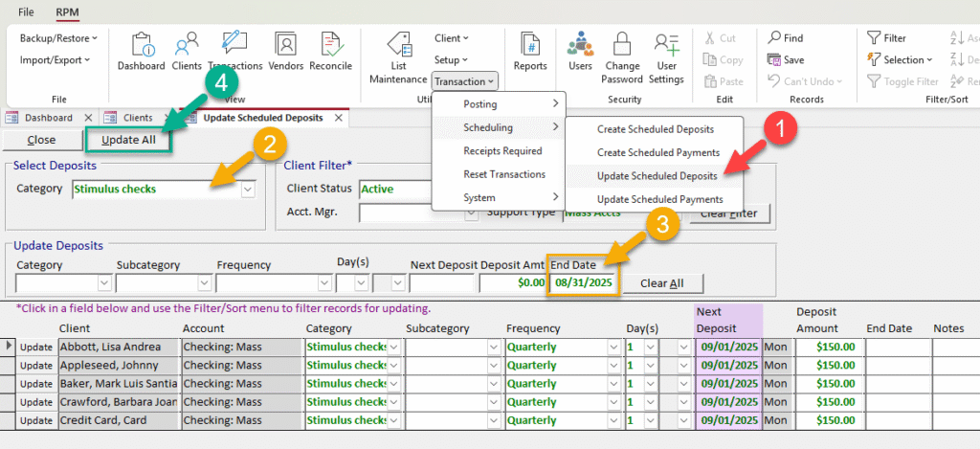The height and width of the screenshot is (449, 980).
Task: Open the Backup/Restore dropdown
Action: coord(59,38)
